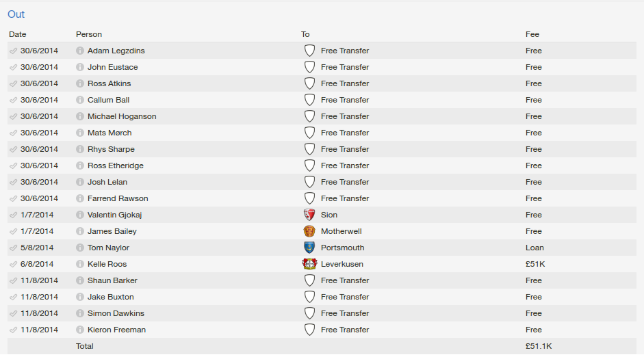The height and width of the screenshot is (357, 644).
Task: Sort transfers by the Fee column header
Action: click(x=532, y=34)
